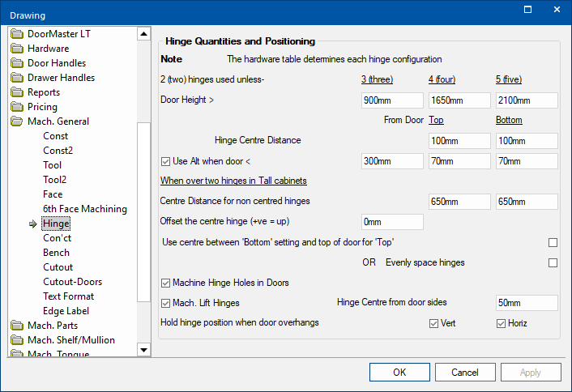Click the Reports folder icon

pos(16,92)
